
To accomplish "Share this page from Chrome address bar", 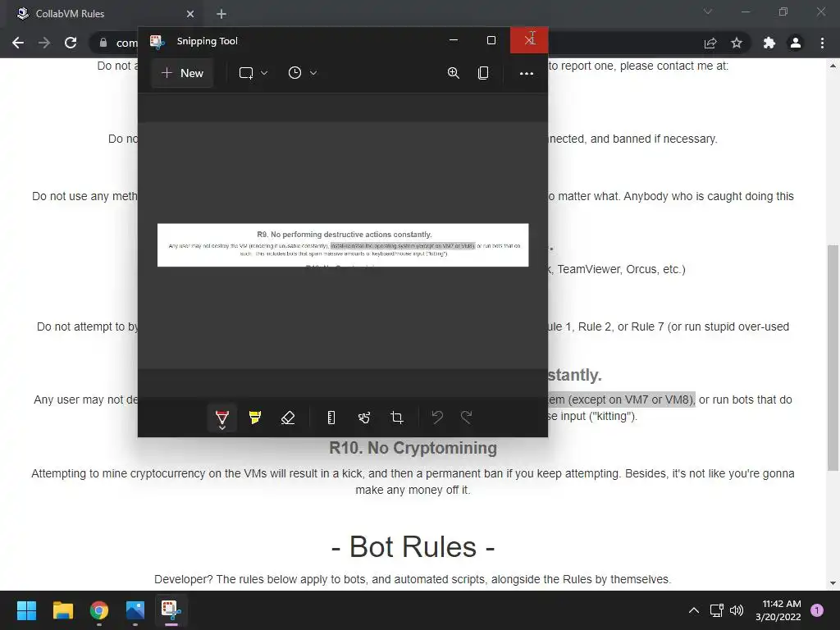I will point(710,43).
